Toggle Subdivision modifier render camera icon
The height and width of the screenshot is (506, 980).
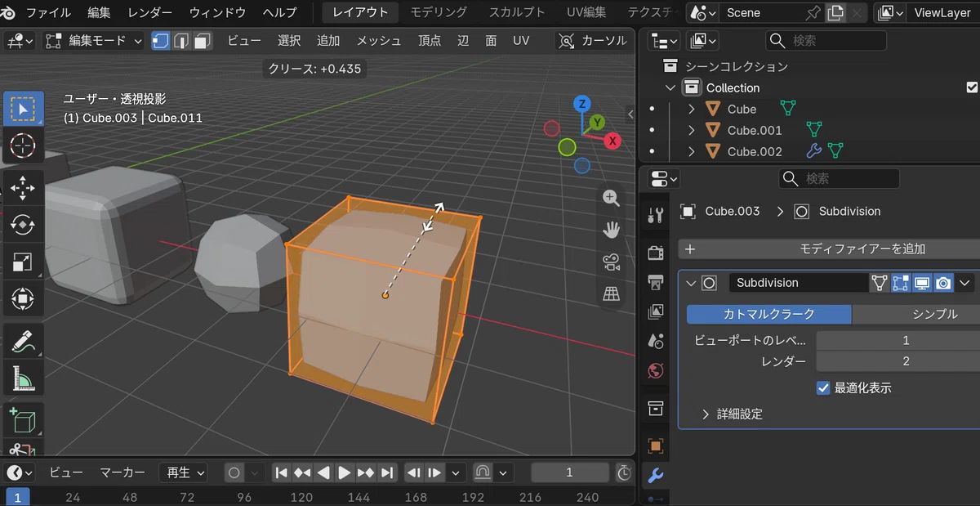point(943,283)
